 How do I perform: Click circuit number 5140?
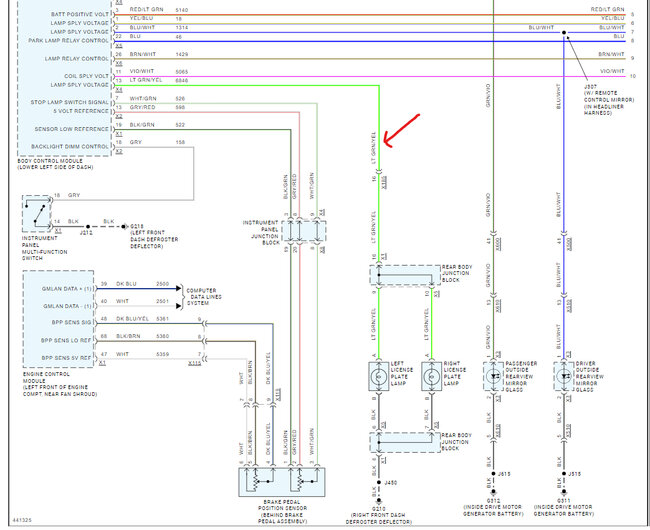(182, 10)
